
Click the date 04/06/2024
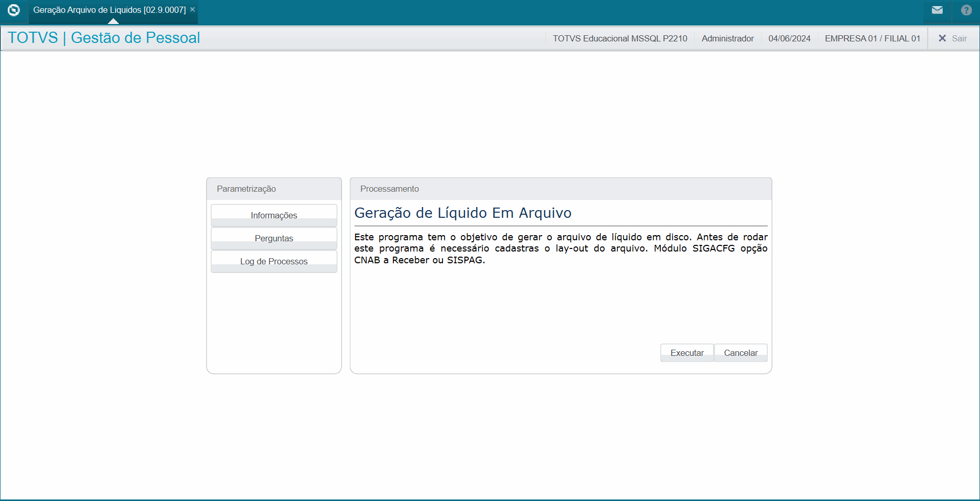(x=789, y=38)
